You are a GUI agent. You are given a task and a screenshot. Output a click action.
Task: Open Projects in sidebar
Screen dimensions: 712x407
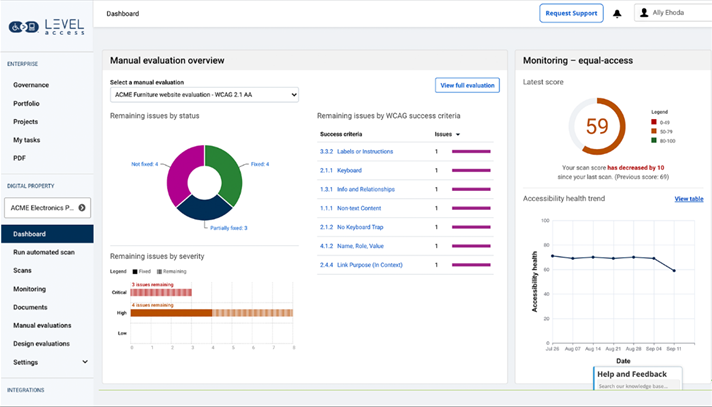pyautogui.click(x=25, y=122)
